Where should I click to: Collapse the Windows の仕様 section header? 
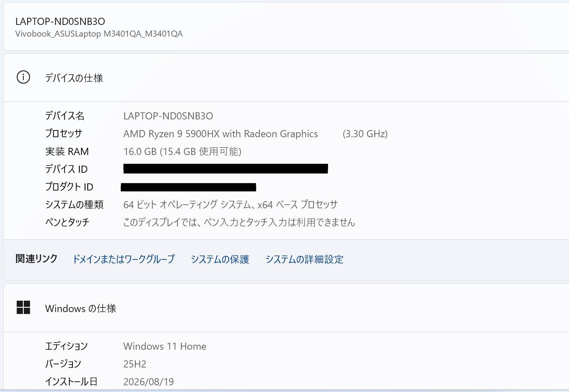(286, 308)
